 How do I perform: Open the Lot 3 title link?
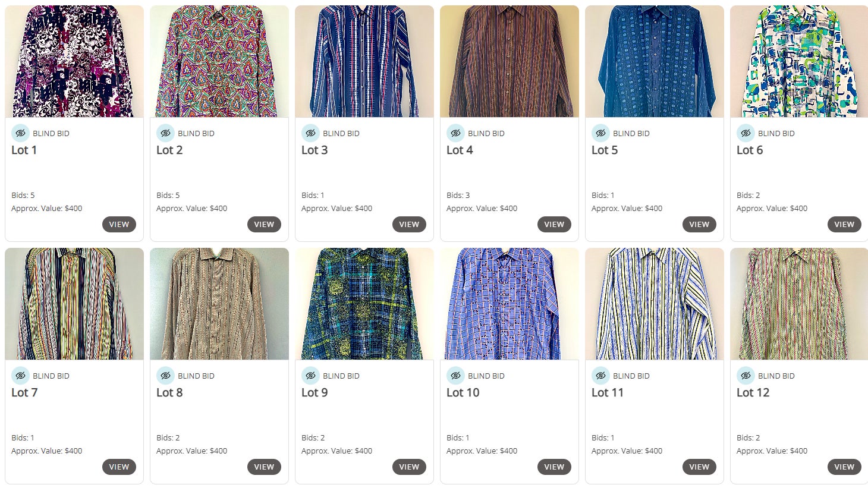(315, 150)
